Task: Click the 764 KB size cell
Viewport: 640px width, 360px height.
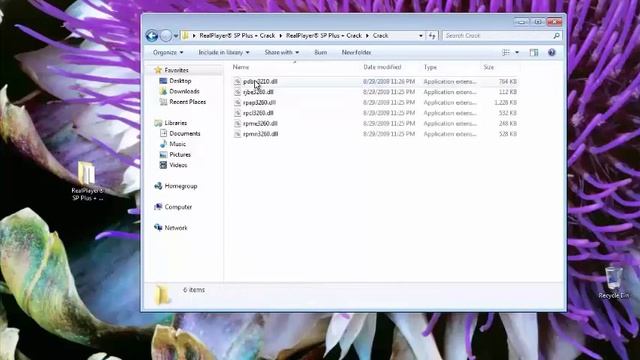Action: (x=508, y=82)
